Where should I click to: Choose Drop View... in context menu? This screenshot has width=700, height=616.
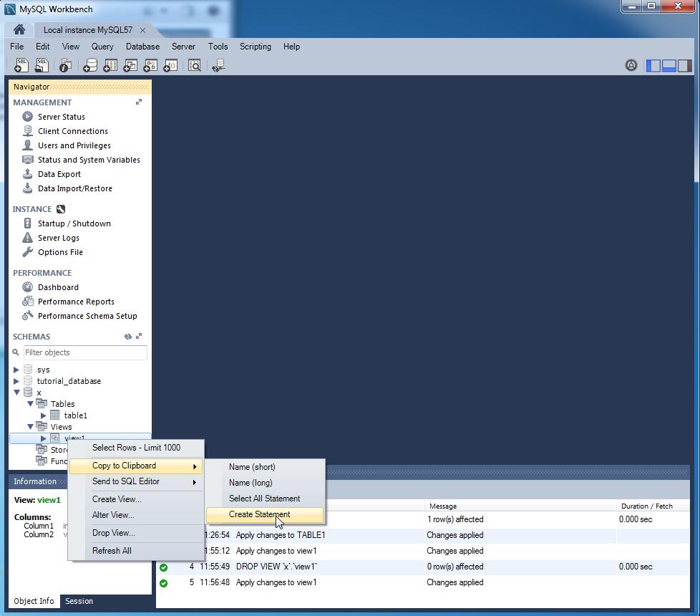[x=136, y=533]
